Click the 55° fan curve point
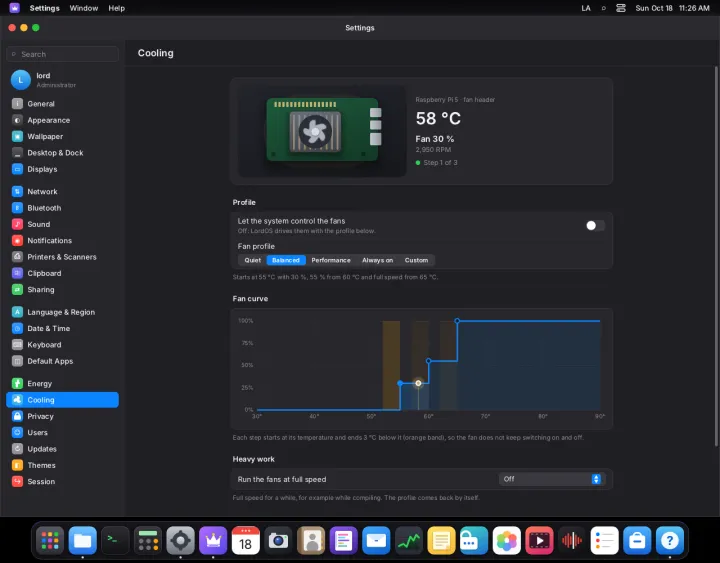Viewport: 720px width, 563px height. (400, 383)
